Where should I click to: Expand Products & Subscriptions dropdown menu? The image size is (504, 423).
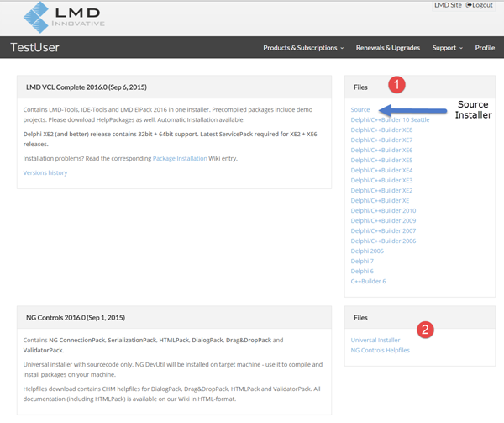coord(302,48)
